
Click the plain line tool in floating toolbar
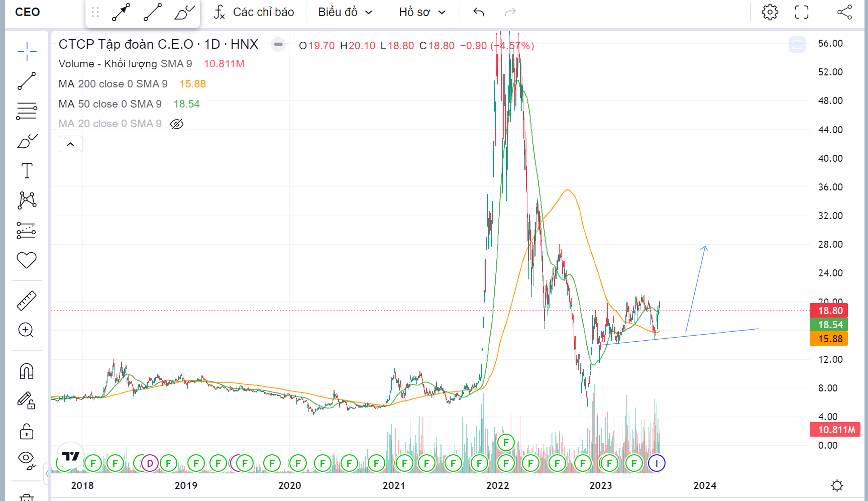[152, 13]
